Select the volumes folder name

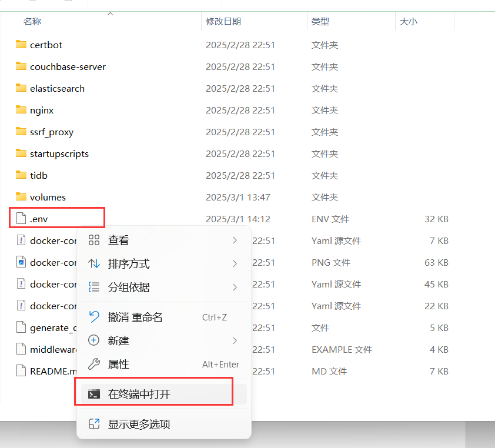[x=48, y=198]
